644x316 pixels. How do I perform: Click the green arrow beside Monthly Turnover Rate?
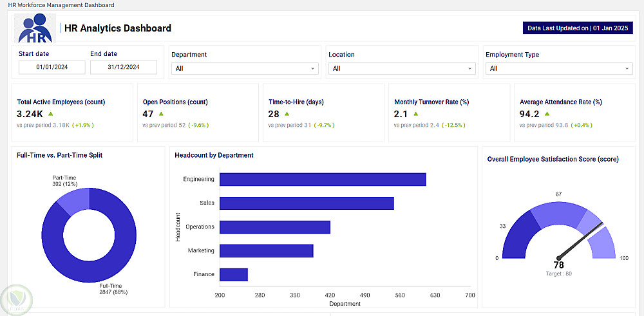click(x=415, y=114)
